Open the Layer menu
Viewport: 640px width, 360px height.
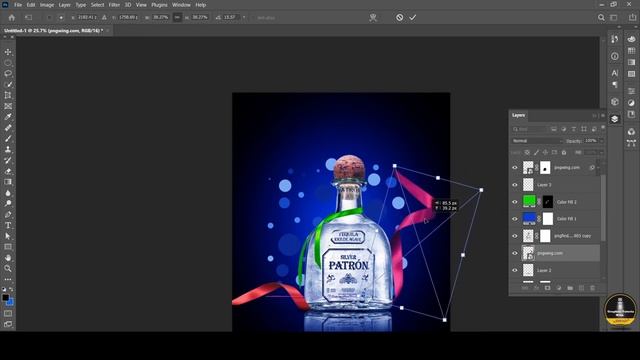coord(64,5)
